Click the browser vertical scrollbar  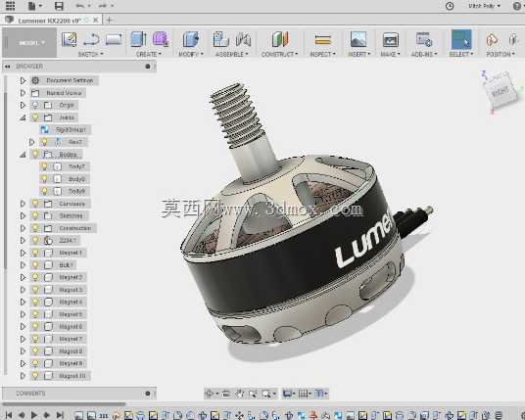pos(5,181)
